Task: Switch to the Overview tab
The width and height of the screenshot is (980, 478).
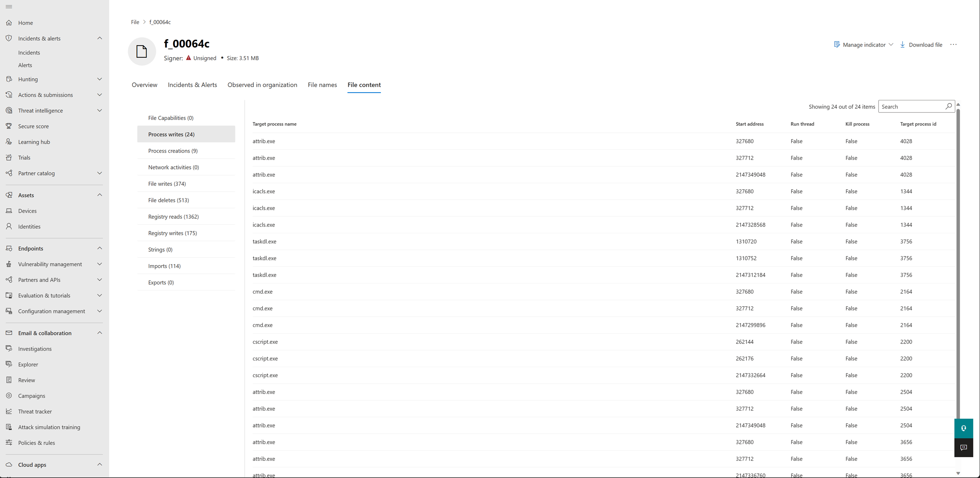Action: click(144, 85)
